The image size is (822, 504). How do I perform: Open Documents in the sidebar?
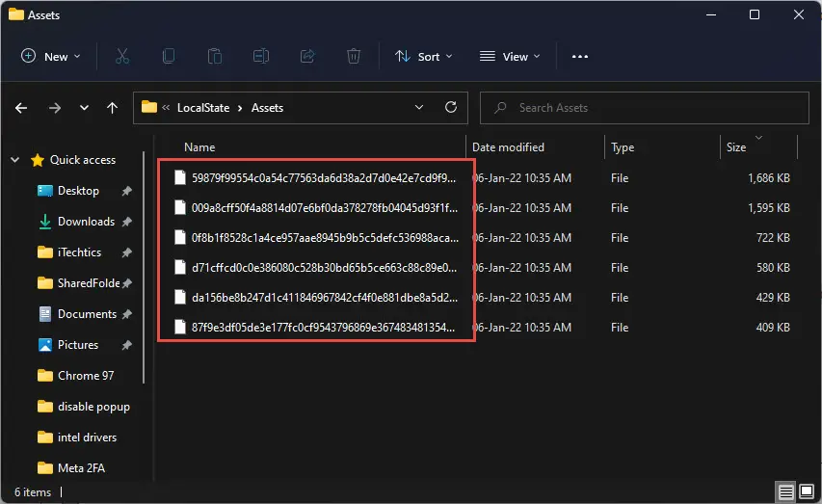point(87,314)
